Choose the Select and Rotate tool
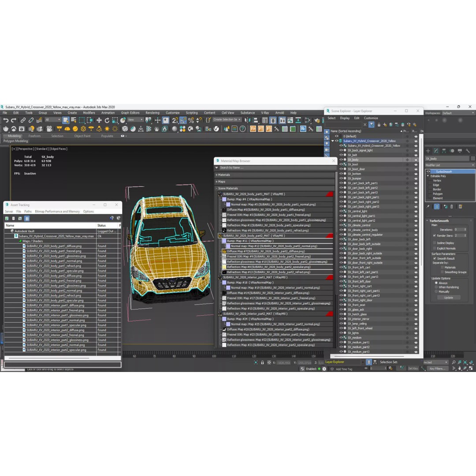This screenshot has height=476, width=476. coord(107,120)
